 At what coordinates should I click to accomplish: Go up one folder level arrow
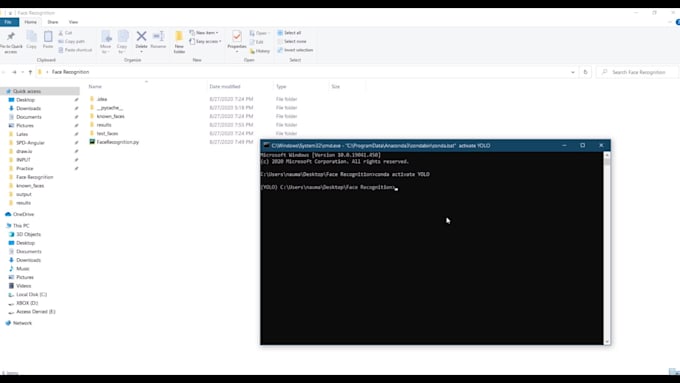pyautogui.click(x=30, y=72)
